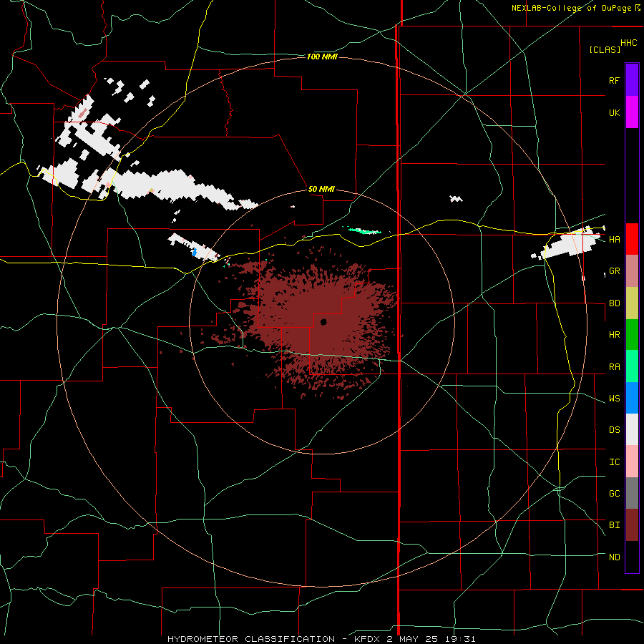Click the UK magenta legend color block
The width and height of the screenshot is (644, 644).
pos(632,112)
